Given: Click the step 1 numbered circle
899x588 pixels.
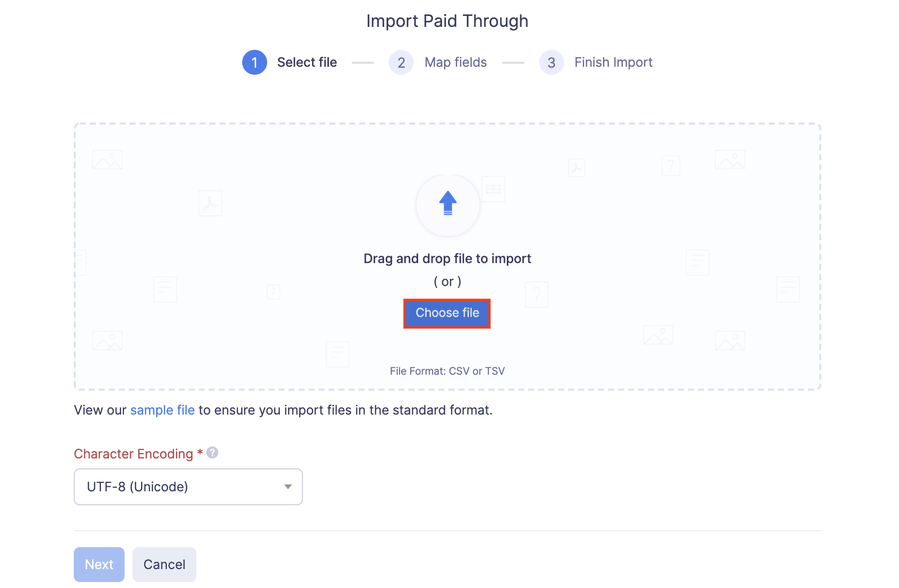Looking at the screenshot, I should point(254,62).
